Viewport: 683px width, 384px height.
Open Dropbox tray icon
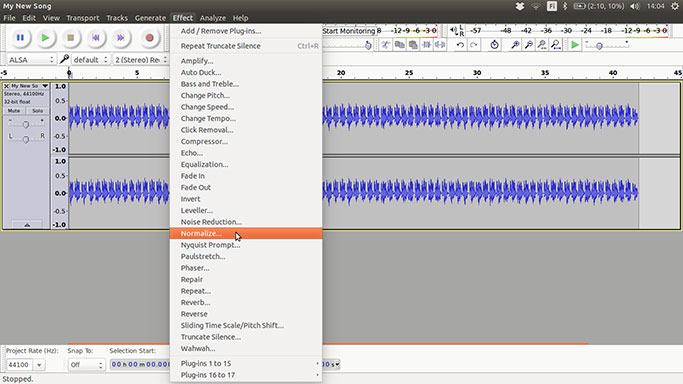520,6
